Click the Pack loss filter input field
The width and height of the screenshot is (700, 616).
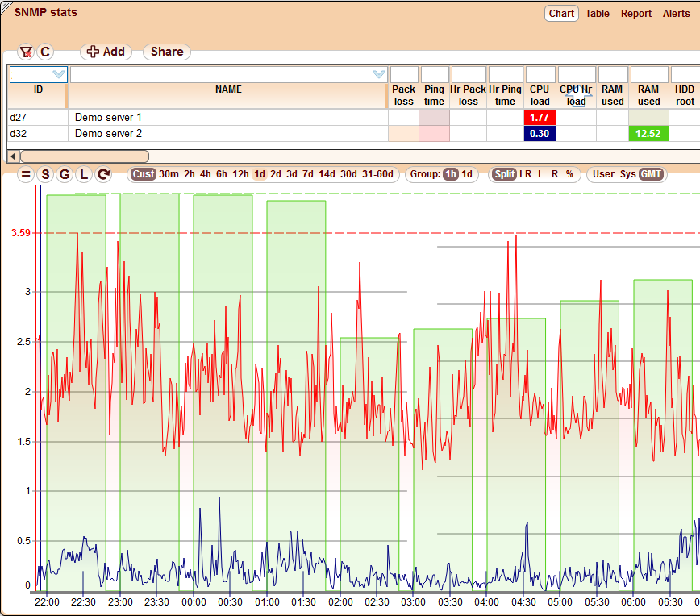click(404, 75)
